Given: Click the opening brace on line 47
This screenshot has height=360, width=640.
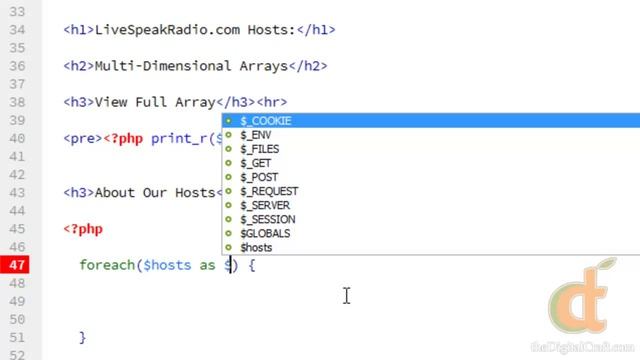Looking at the screenshot, I should pyautogui.click(x=252, y=265).
